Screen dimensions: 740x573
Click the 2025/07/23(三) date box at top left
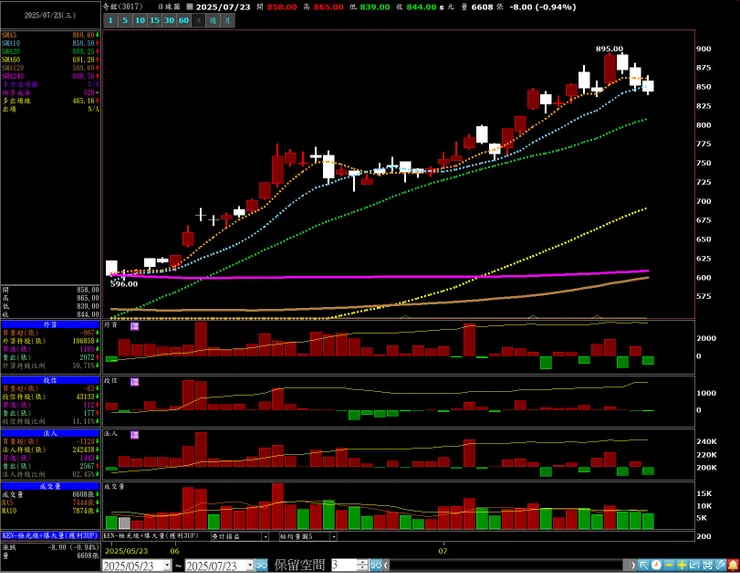(x=50, y=15)
